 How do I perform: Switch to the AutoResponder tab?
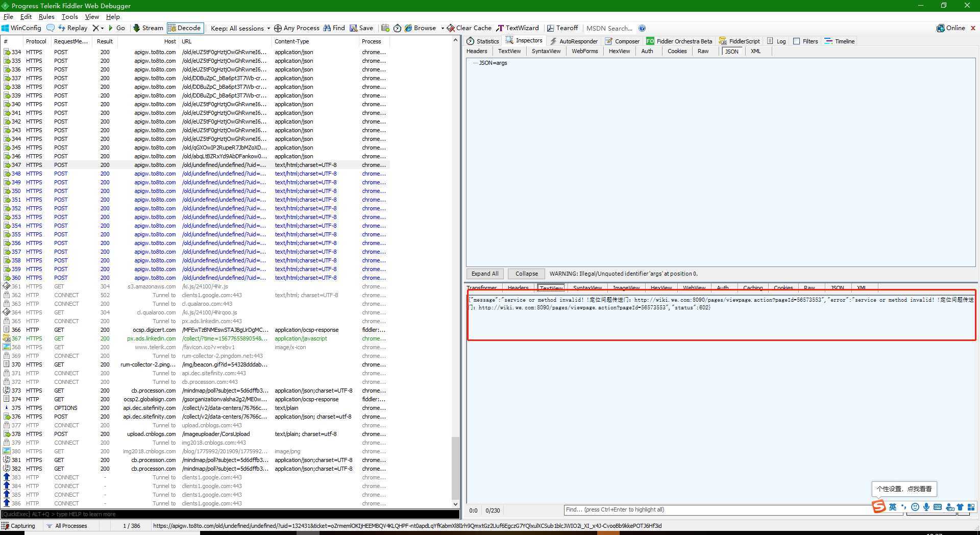click(573, 41)
